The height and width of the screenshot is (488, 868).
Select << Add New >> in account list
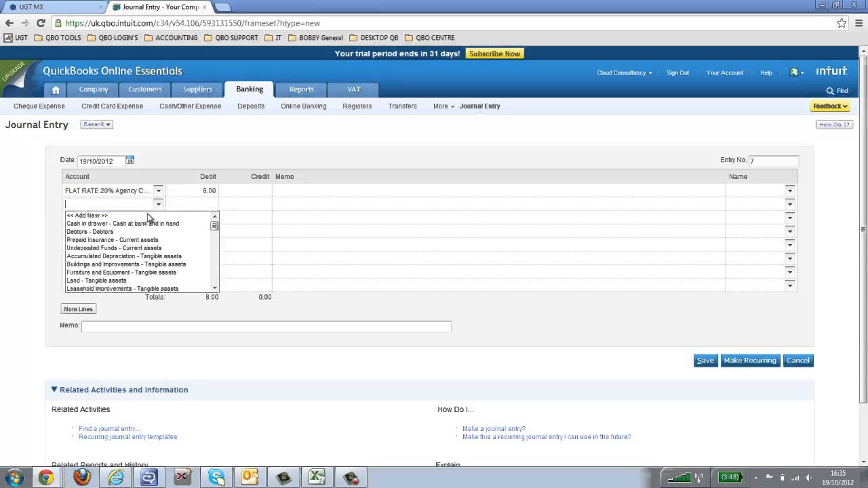[87, 216]
